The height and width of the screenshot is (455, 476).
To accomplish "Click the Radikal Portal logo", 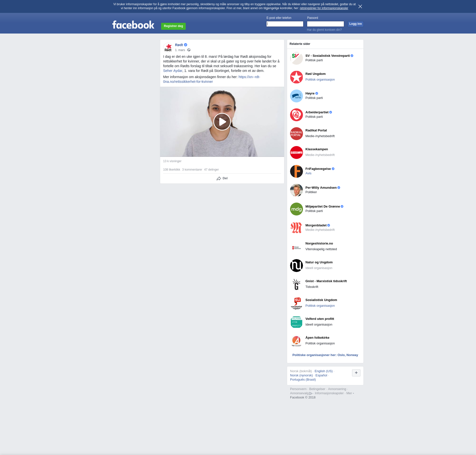I will (x=297, y=134).
